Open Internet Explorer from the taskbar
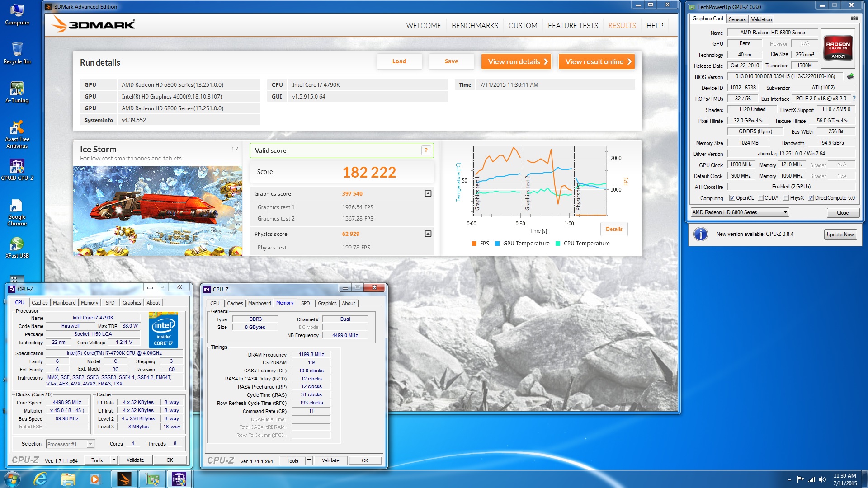This screenshot has height=488, width=868. tap(41, 479)
